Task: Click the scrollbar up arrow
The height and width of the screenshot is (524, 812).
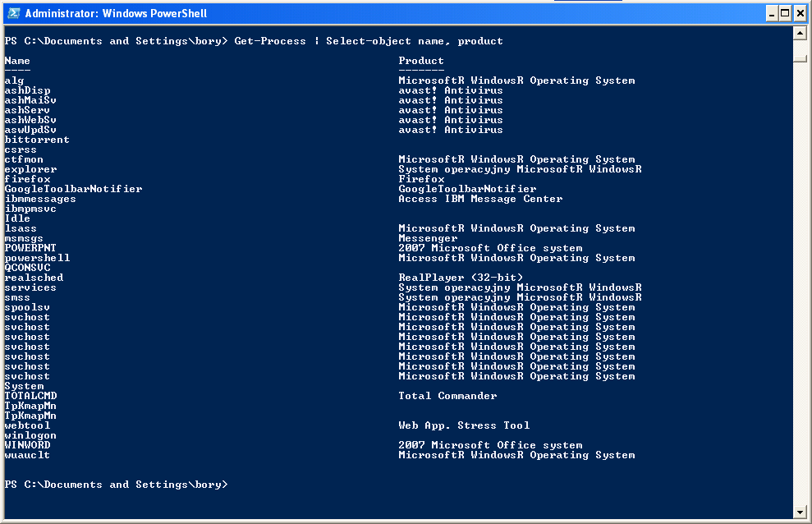Action: click(800, 34)
